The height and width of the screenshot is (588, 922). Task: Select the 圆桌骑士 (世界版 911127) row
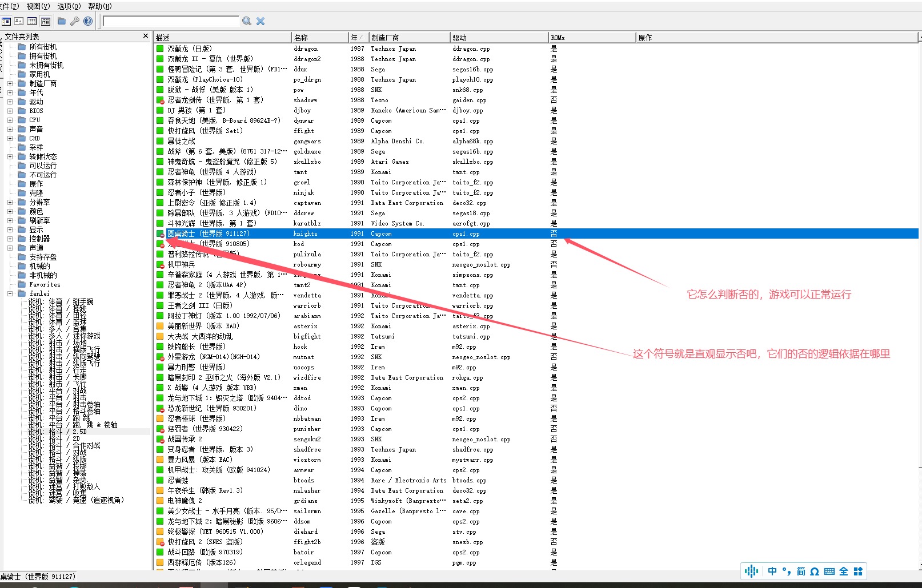[x=536, y=233]
